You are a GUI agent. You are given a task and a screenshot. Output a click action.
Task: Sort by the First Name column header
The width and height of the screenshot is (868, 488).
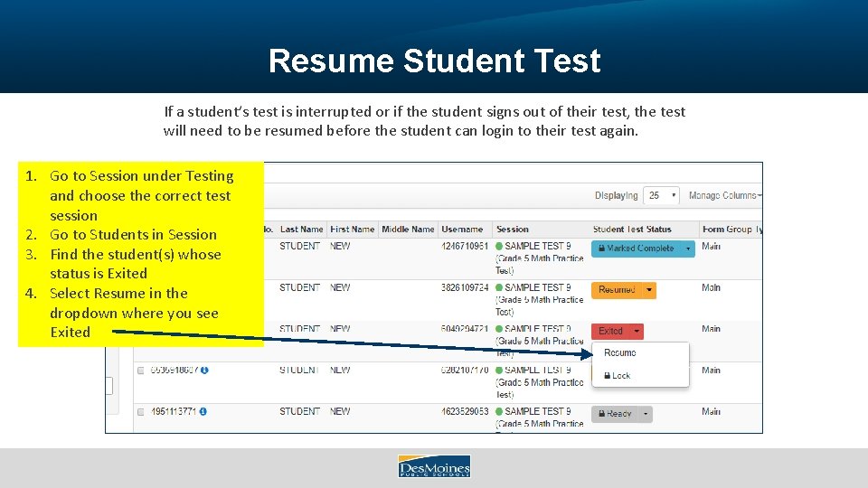[352, 229]
